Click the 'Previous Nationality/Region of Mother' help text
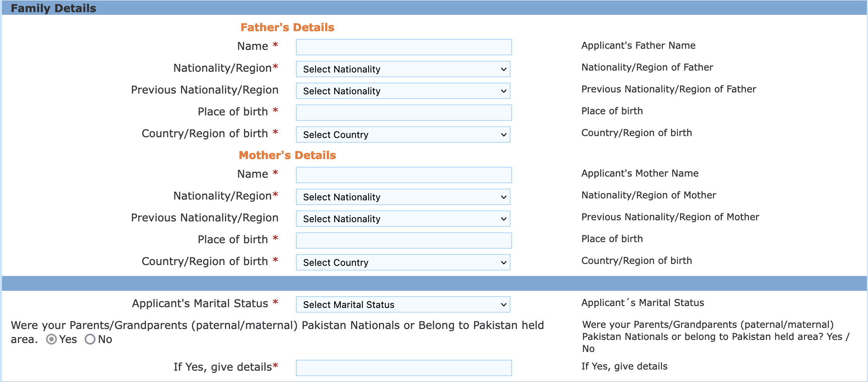868x382 pixels. point(670,217)
